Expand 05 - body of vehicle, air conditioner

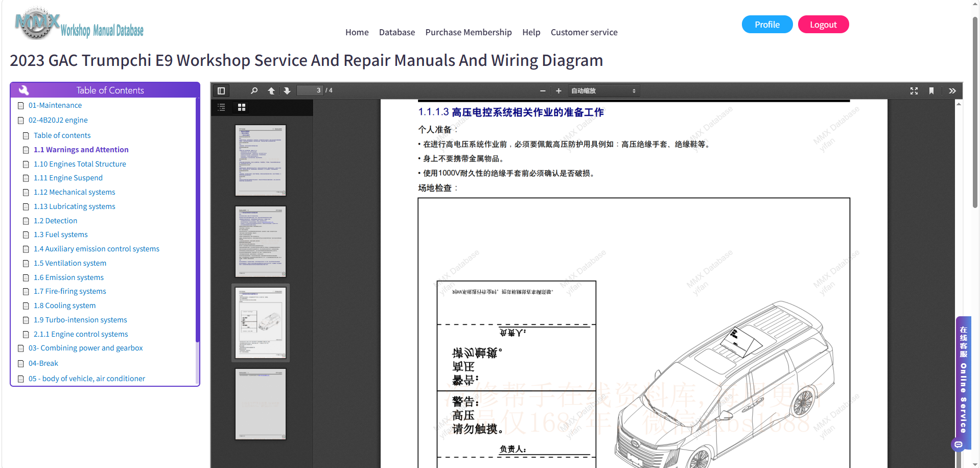(86, 379)
